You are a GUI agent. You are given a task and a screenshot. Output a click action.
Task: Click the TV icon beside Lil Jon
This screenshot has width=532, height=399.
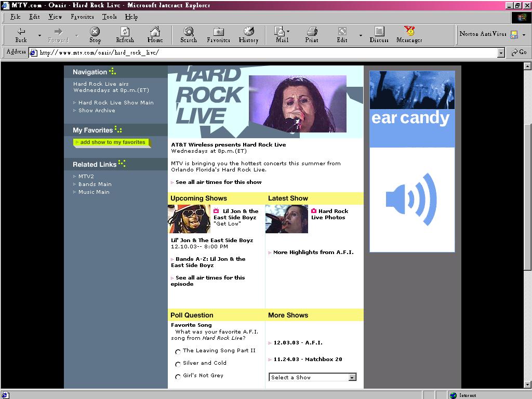216,211
